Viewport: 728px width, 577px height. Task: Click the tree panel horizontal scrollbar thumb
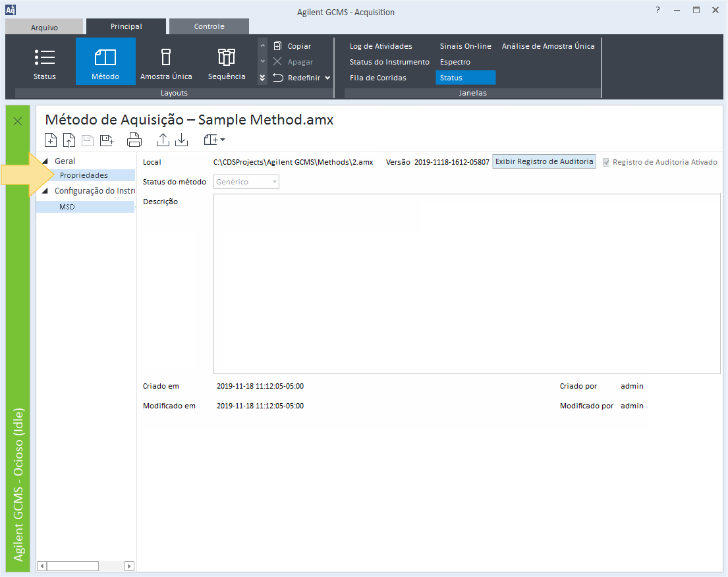pos(72,566)
